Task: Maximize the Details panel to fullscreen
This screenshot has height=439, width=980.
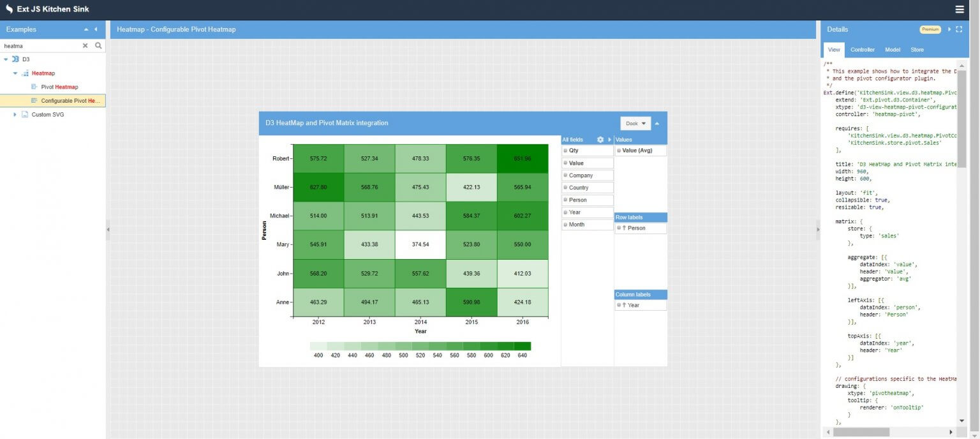Action: [x=958, y=29]
